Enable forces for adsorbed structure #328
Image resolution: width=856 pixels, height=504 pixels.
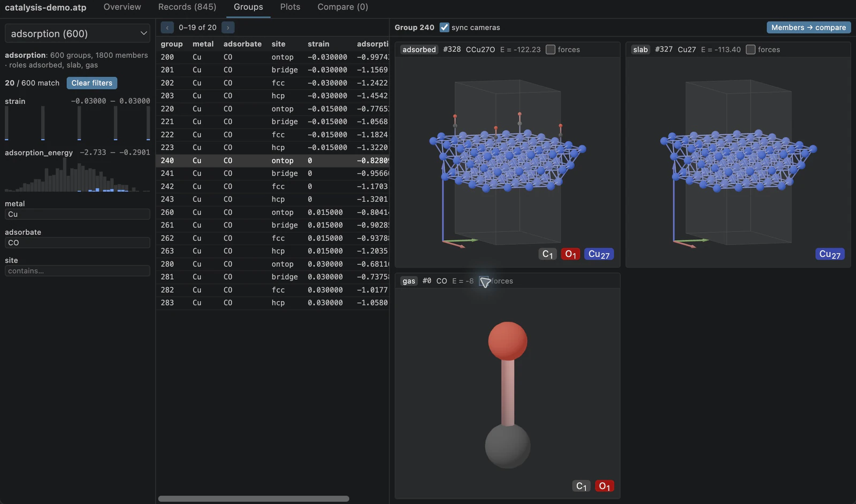(551, 49)
